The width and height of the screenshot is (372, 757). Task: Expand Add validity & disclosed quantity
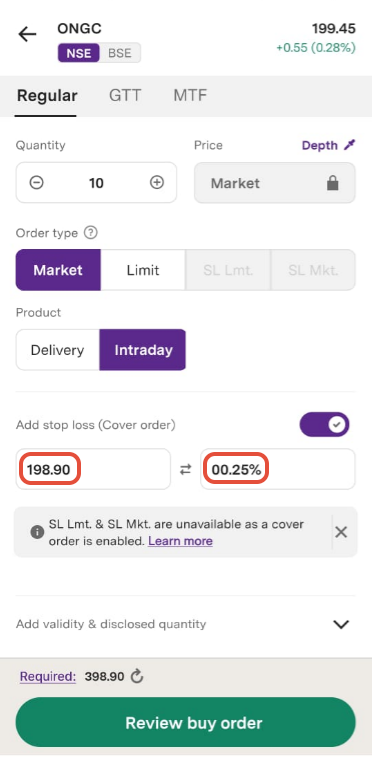(186, 624)
